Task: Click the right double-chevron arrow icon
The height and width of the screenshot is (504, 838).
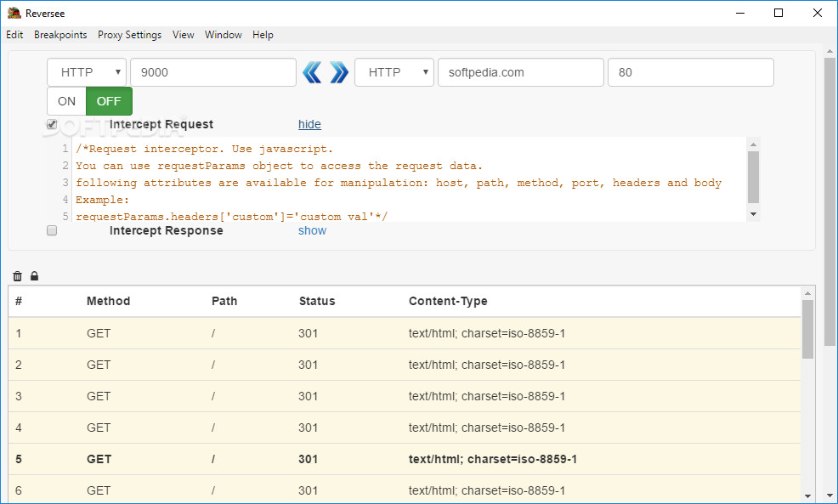Action: click(x=339, y=72)
